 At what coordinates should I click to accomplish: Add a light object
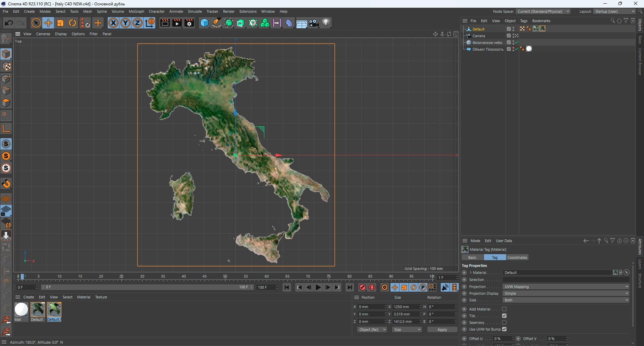click(326, 23)
